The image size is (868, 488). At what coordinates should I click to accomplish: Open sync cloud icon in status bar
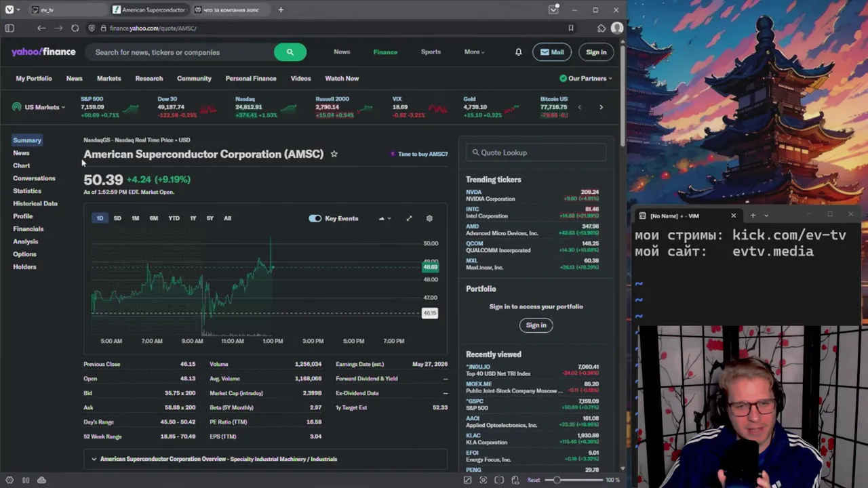[41, 480]
